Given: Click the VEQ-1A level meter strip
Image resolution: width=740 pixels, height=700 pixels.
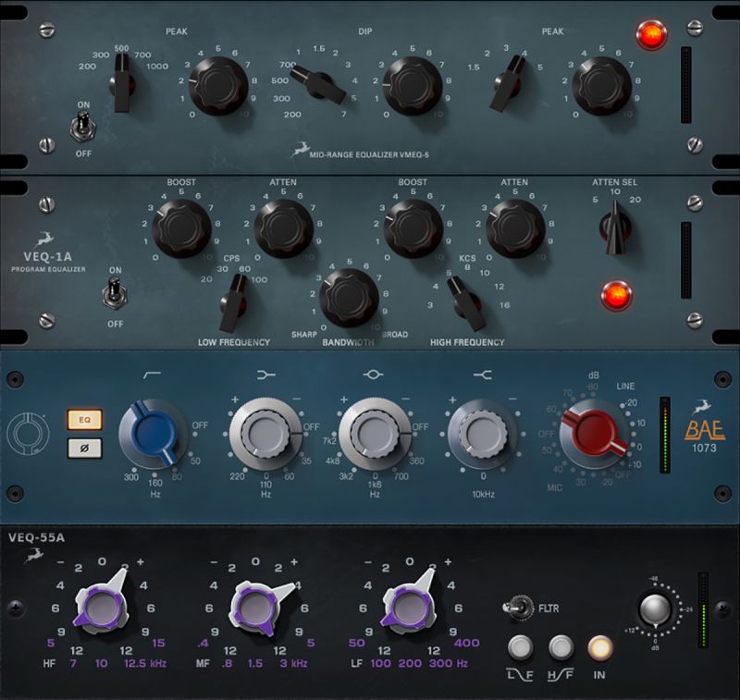Looking at the screenshot, I should 685,260.
